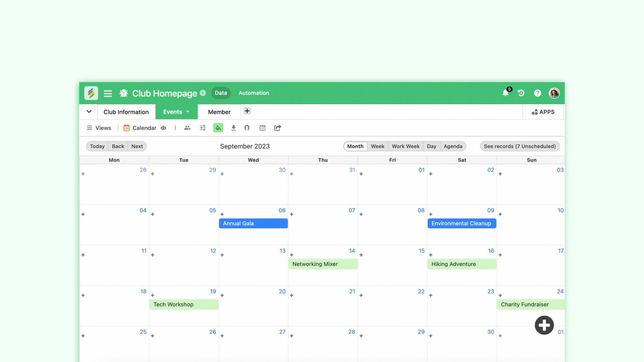
Task: Open the history clock icon
Action: [521, 93]
